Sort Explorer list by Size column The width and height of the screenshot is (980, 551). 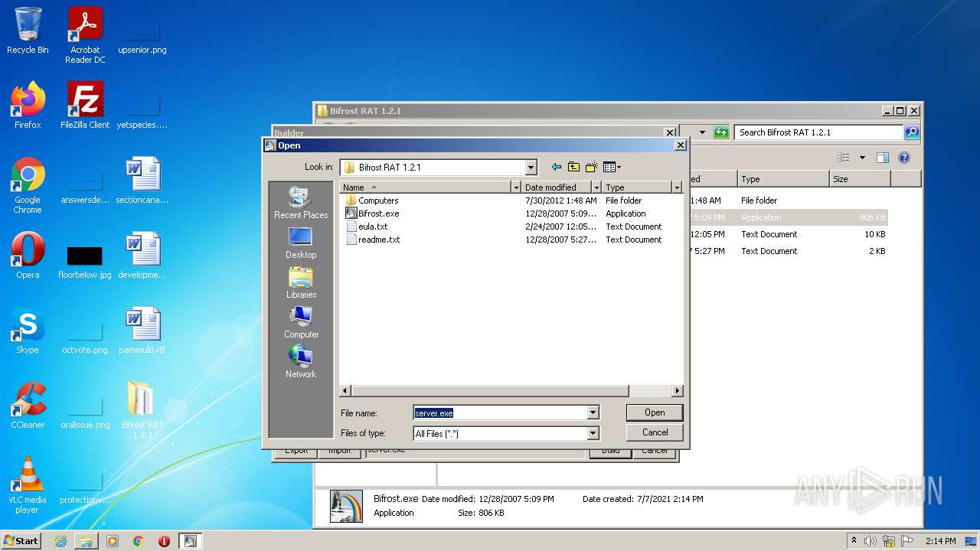click(860, 179)
